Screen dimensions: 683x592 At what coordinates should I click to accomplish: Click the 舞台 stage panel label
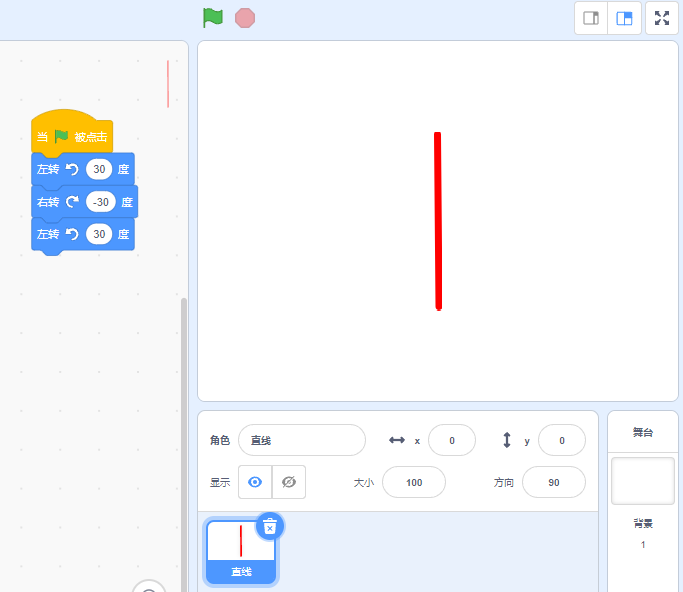(643, 432)
